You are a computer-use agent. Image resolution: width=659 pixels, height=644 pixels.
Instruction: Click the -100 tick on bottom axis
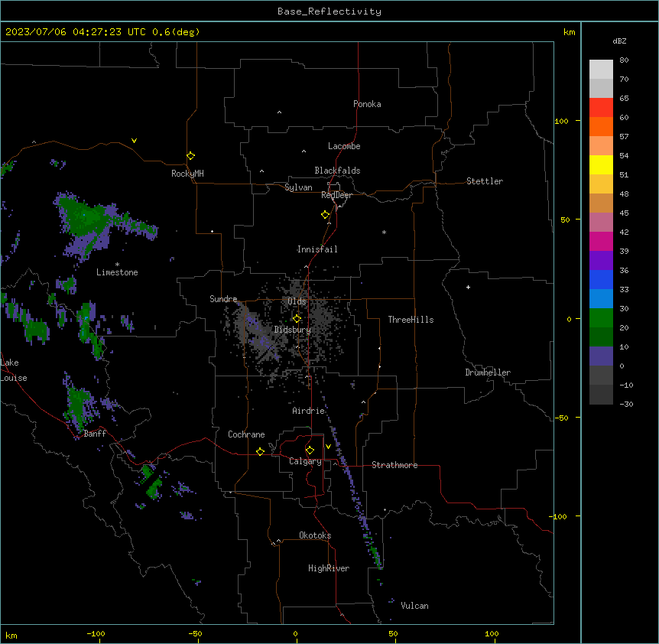(96, 633)
